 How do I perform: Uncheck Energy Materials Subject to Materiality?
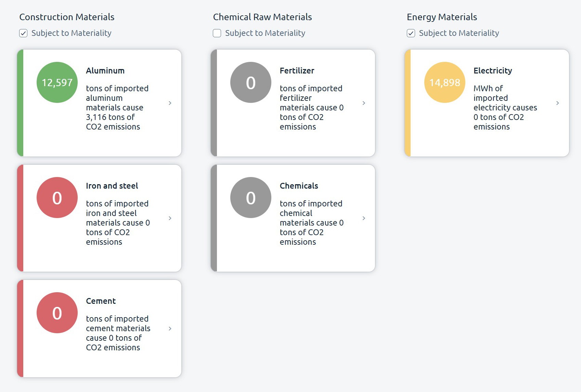click(x=411, y=33)
